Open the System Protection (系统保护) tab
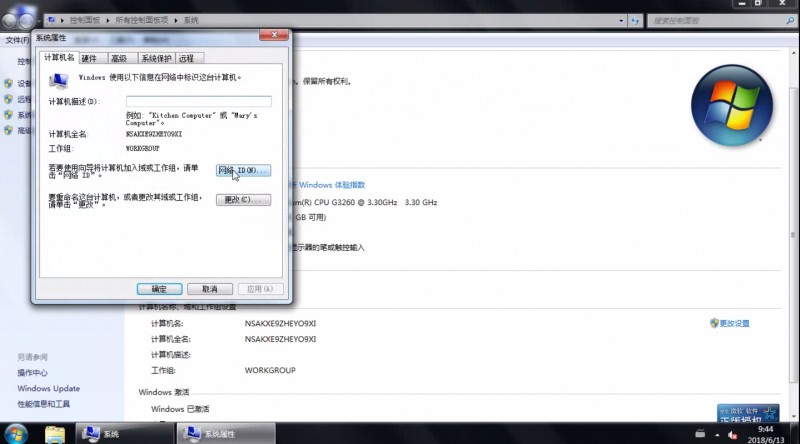800x444 pixels. click(156, 59)
